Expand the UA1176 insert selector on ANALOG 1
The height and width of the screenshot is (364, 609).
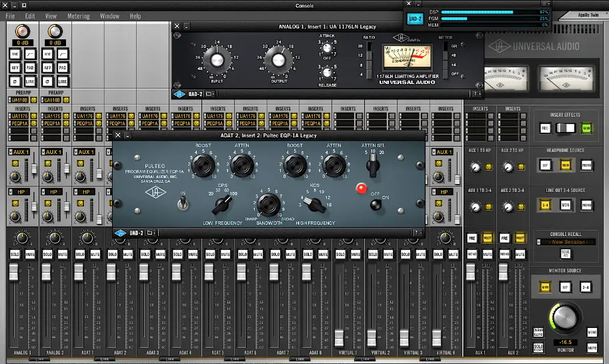pos(19,116)
